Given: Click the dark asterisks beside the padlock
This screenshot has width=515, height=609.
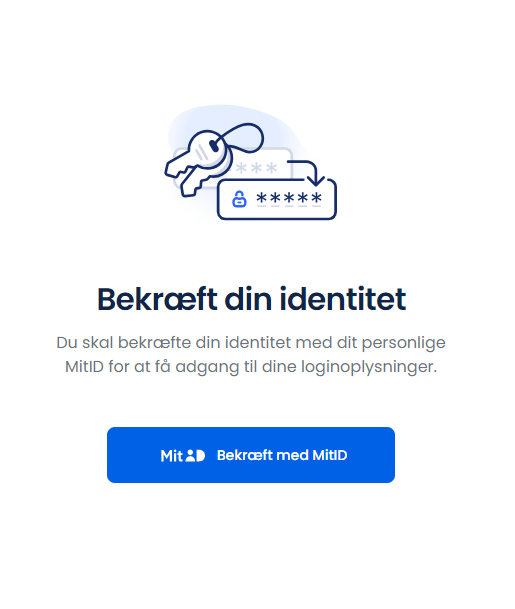Looking at the screenshot, I should [289, 198].
